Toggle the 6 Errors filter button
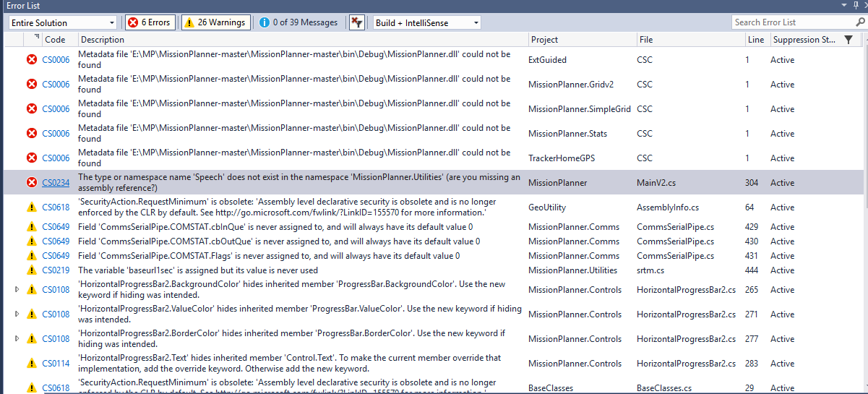Viewport: 868px width, 394px height. [x=150, y=22]
